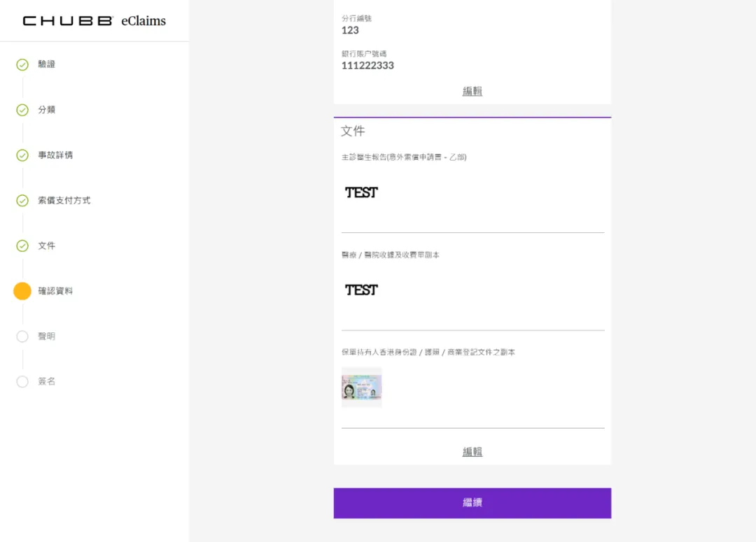Click the empty step circle beside 簽名
This screenshot has width=756, height=542.
pyautogui.click(x=22, y=382)
